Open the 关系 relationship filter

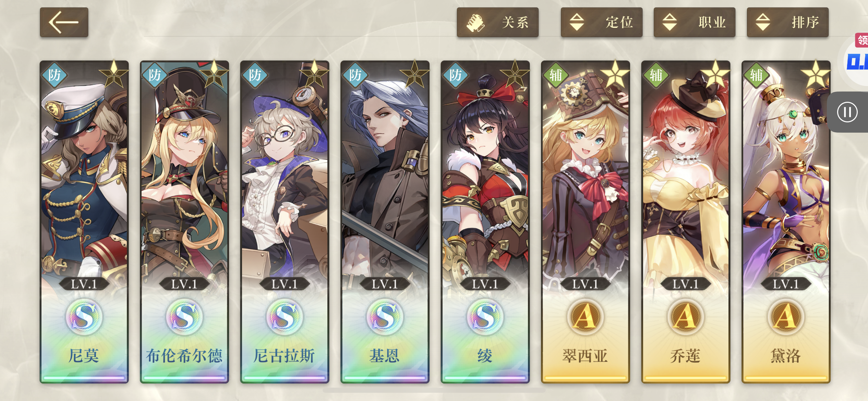coord(497,22)
